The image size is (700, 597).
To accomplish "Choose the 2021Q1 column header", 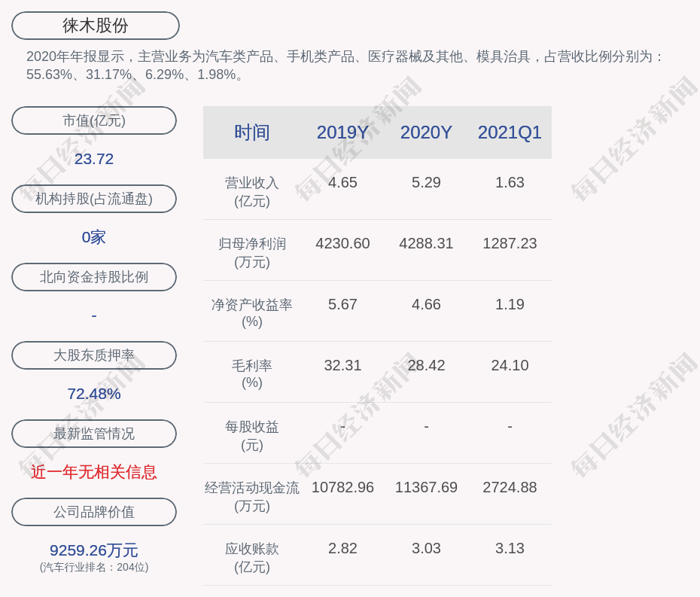I will [510, 132].
